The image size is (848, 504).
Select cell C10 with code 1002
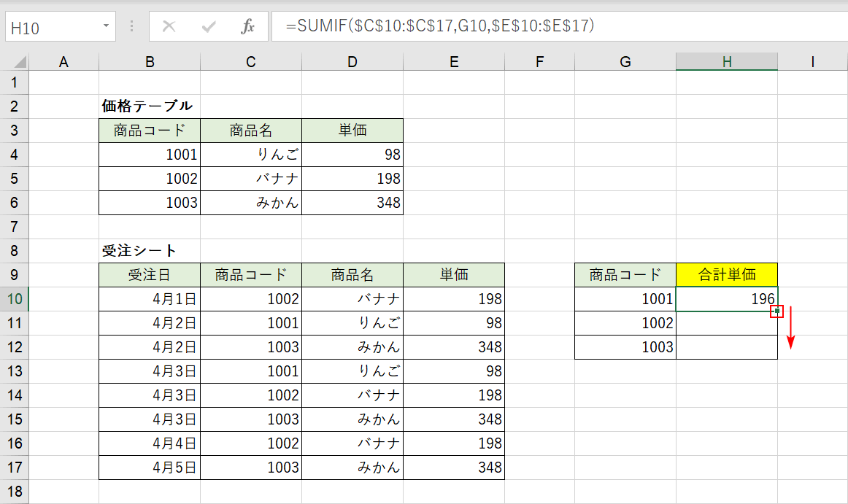pyautogui.click(x=251, y=299)
